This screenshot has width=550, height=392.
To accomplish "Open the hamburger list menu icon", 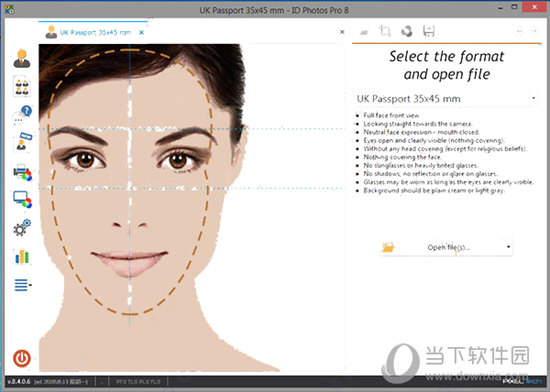I will [x=22, y=285].
